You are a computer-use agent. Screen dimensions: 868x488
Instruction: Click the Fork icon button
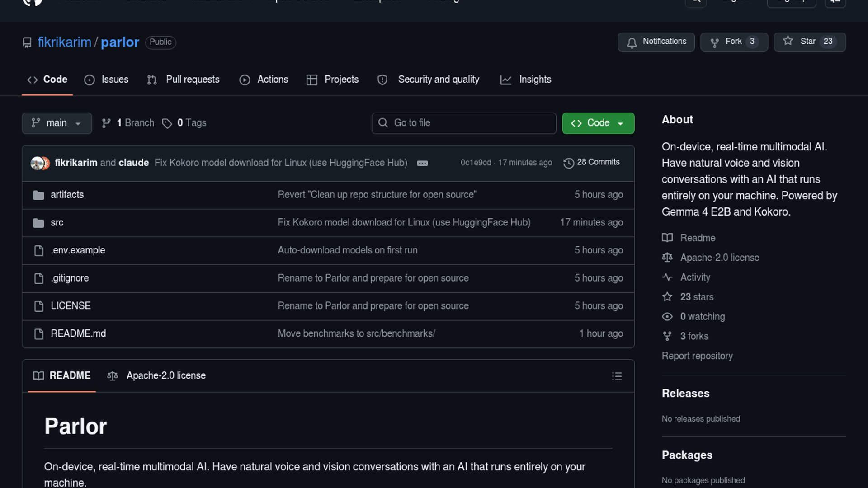tap(714, 42)
